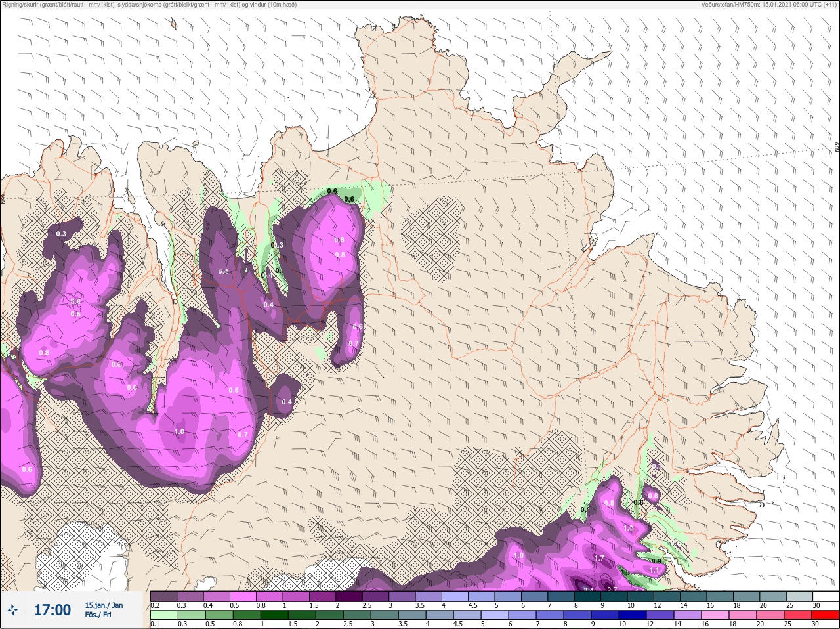
Task: Pick the lower legend swatch between 10 and 12
Action: coord(633,615)
